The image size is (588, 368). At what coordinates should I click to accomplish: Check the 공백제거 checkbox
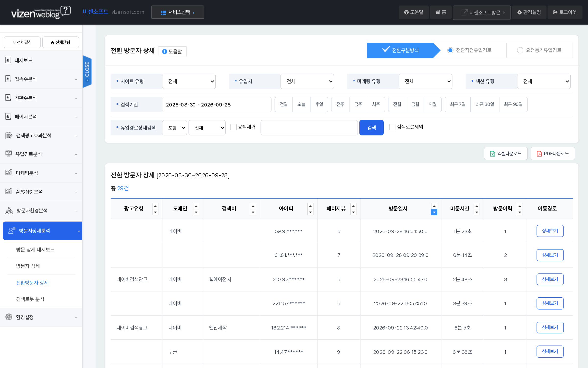(233, 127)
